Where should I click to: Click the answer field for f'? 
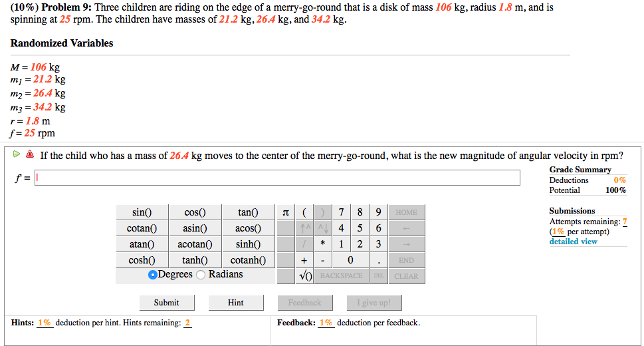(277, 178)
